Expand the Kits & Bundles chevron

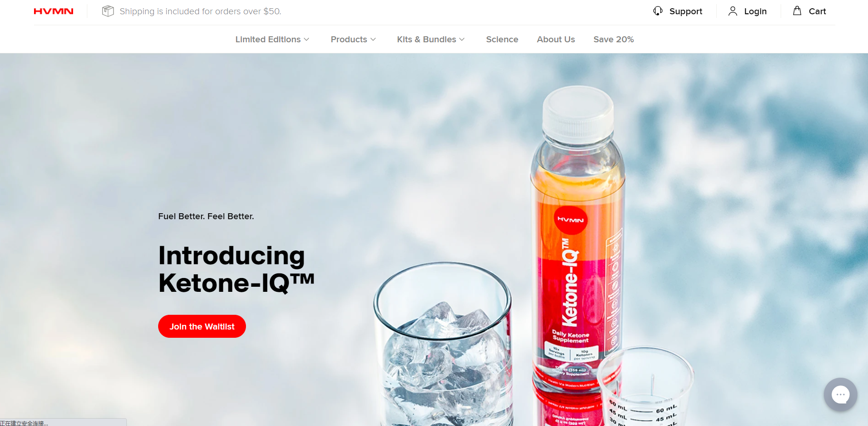[462, 40]
